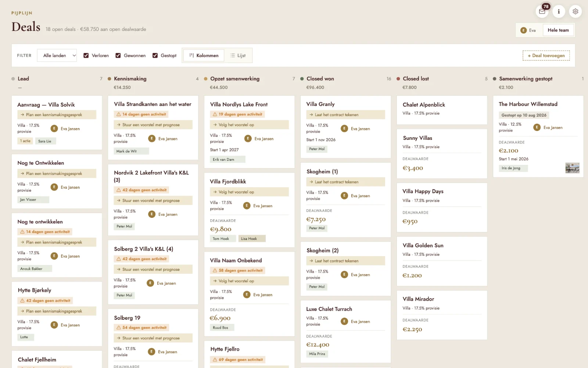
Task: Click Eva Jansen avatar on Luxe Chalet Turrach
Action: coord(344,321)
